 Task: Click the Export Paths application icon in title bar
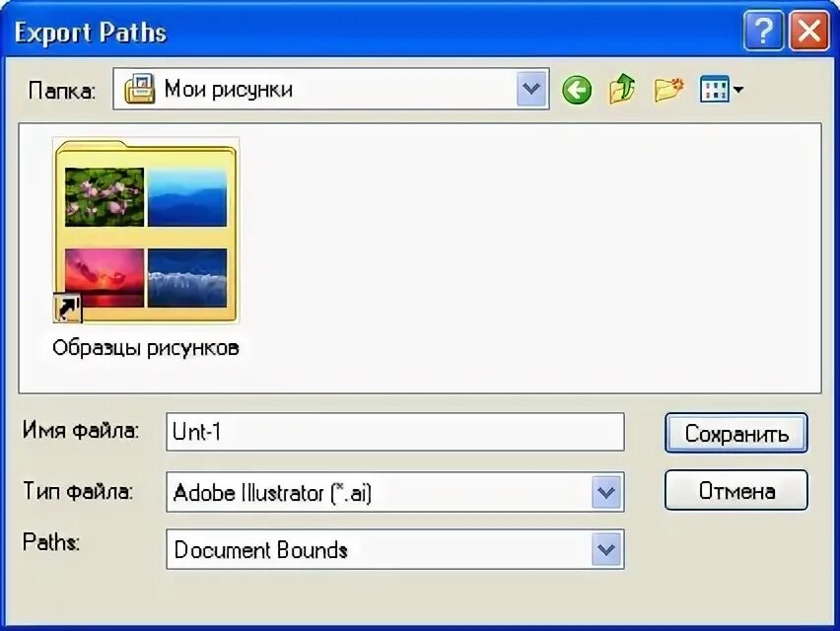pos(14,31)
